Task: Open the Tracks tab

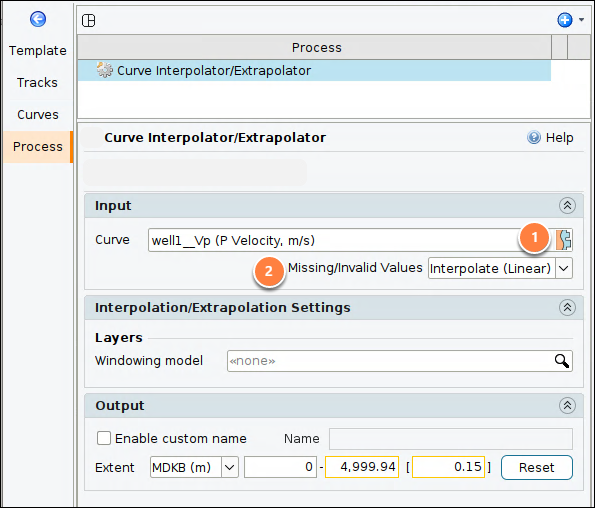Action: pos(38,82)
